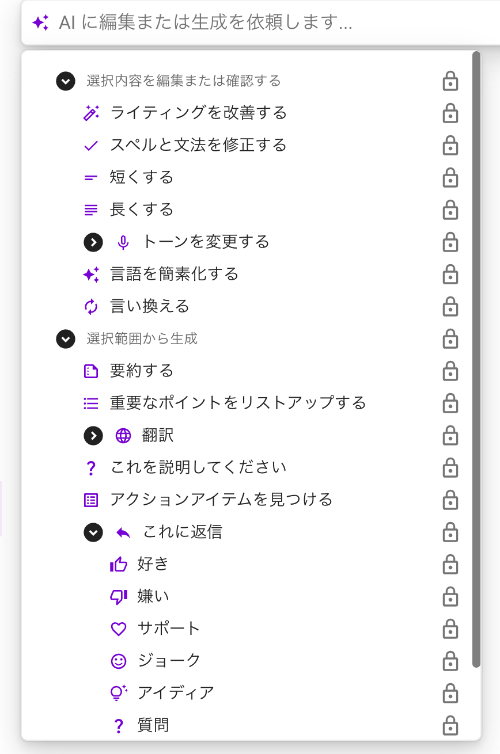Click the checkmark icon for スペルと文法を修正する

coord(91,145)
